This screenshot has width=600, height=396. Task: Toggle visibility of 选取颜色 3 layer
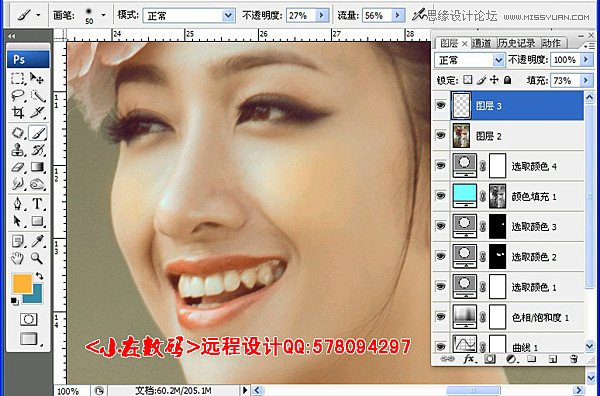441,226
